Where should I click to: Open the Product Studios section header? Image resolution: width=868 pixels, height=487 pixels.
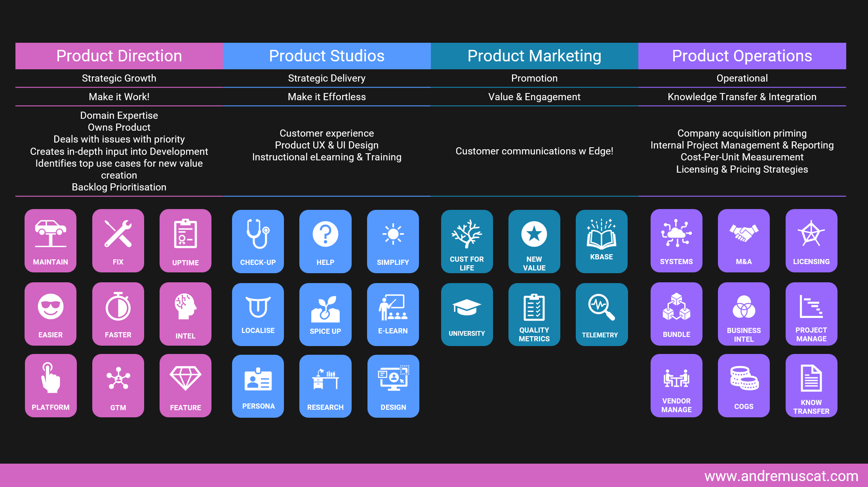[x=327, y=56]
